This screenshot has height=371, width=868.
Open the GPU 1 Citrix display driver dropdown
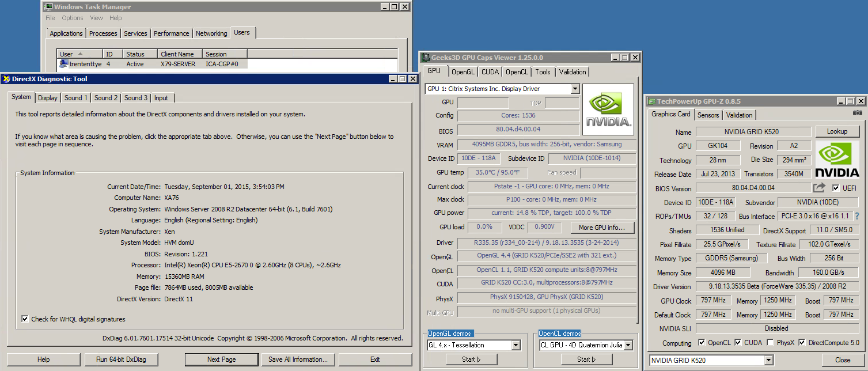pos(575,89)
